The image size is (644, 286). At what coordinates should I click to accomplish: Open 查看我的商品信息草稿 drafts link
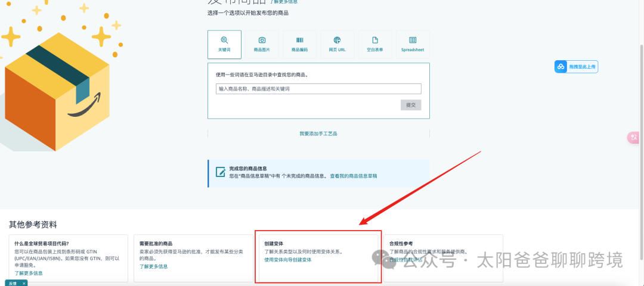click(353, 176)
